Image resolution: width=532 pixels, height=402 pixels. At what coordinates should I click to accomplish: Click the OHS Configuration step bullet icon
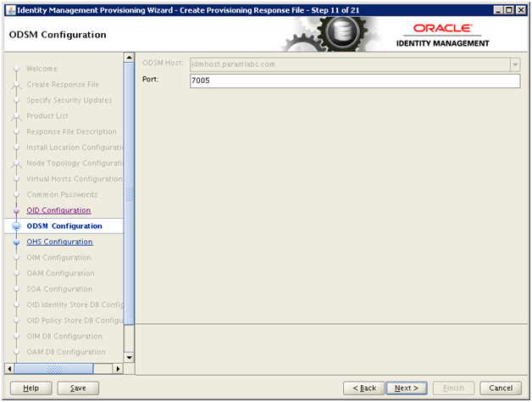[x=16, y=242]
